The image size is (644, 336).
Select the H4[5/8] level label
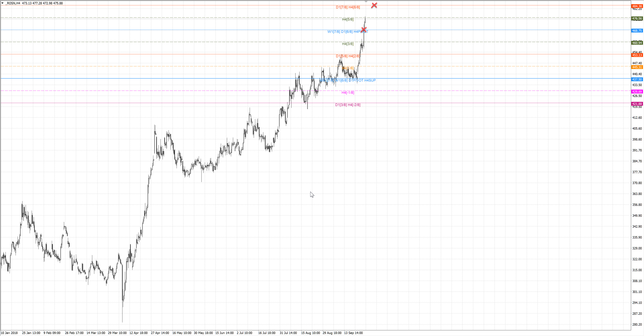coord(347,19)
